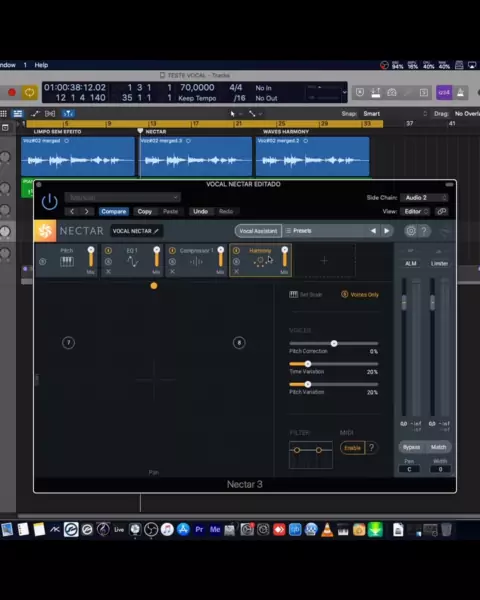
Task: Click the Pitch Variation slider
Action: pyautogui.click(x=334, y=384)
